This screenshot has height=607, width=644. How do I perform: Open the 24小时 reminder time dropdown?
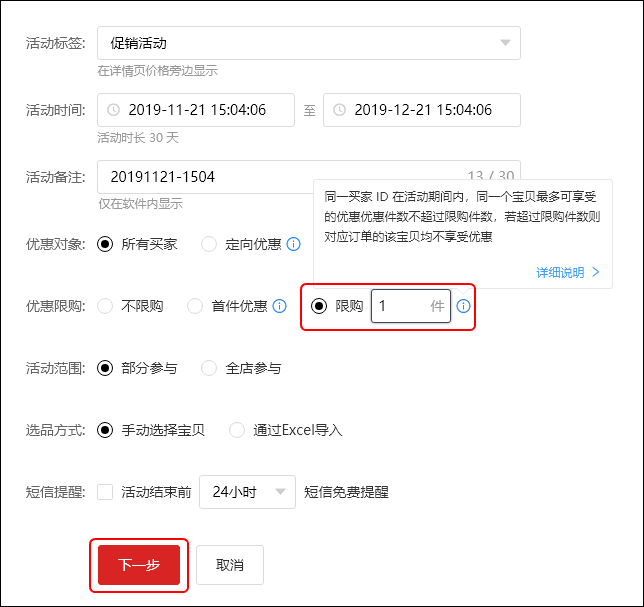coord(247,492)
